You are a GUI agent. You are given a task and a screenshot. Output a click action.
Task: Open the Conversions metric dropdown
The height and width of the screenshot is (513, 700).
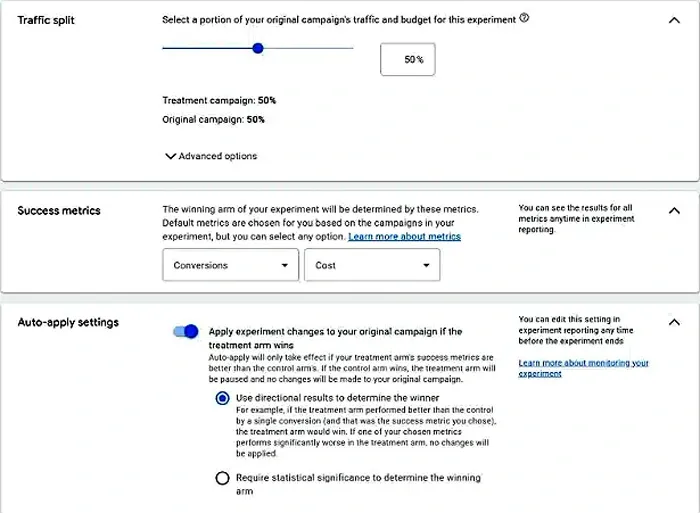(x=230, y=265)
